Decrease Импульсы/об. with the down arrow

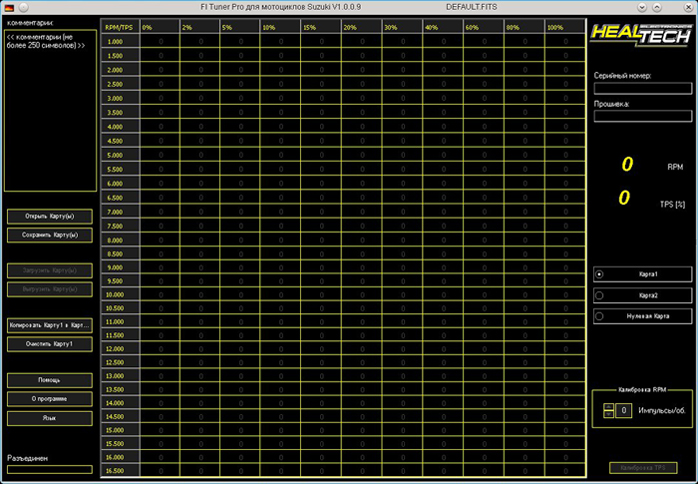[608, 414]
